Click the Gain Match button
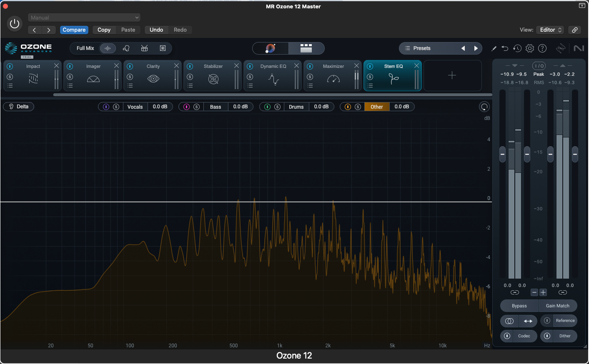 pyautogui.click(x=558, y=306)
